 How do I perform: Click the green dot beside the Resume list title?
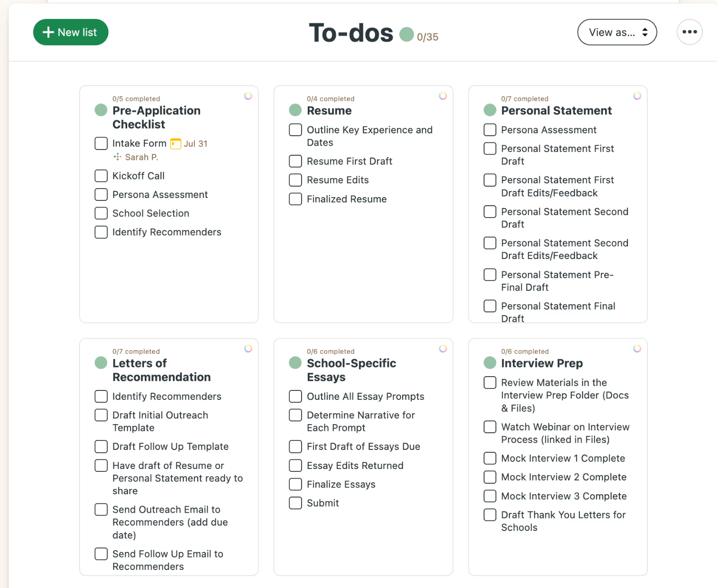point(295,110)
